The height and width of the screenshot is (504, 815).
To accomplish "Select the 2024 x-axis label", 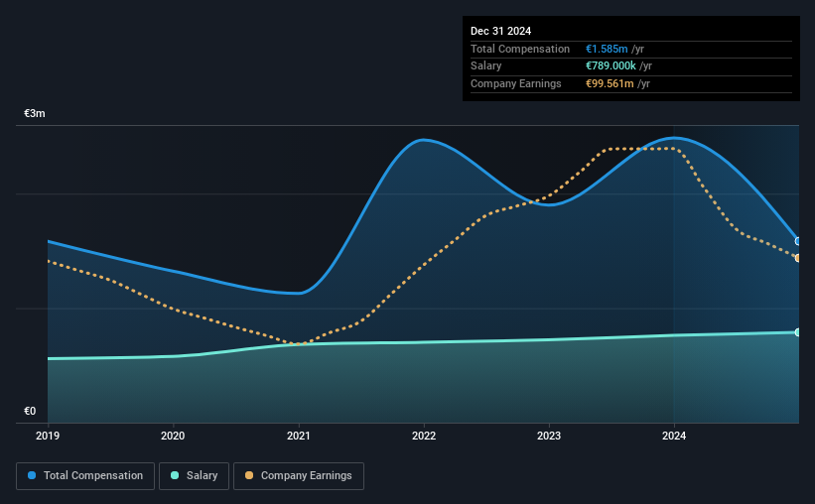I will pos(674,436).
